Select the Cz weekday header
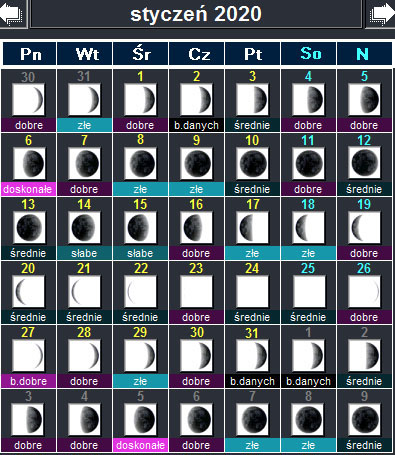 click(x=197, y=54)
